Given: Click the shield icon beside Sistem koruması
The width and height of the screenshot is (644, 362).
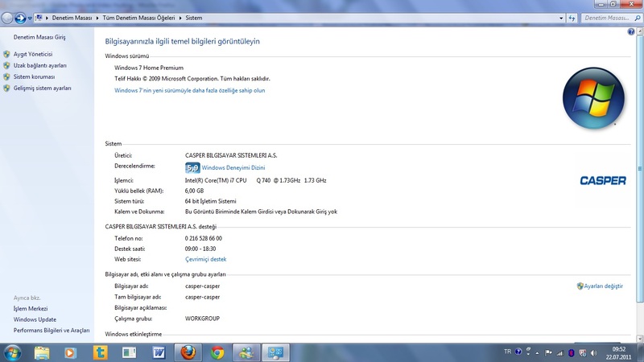Looking at the screenshot, I should pos(6,76).
